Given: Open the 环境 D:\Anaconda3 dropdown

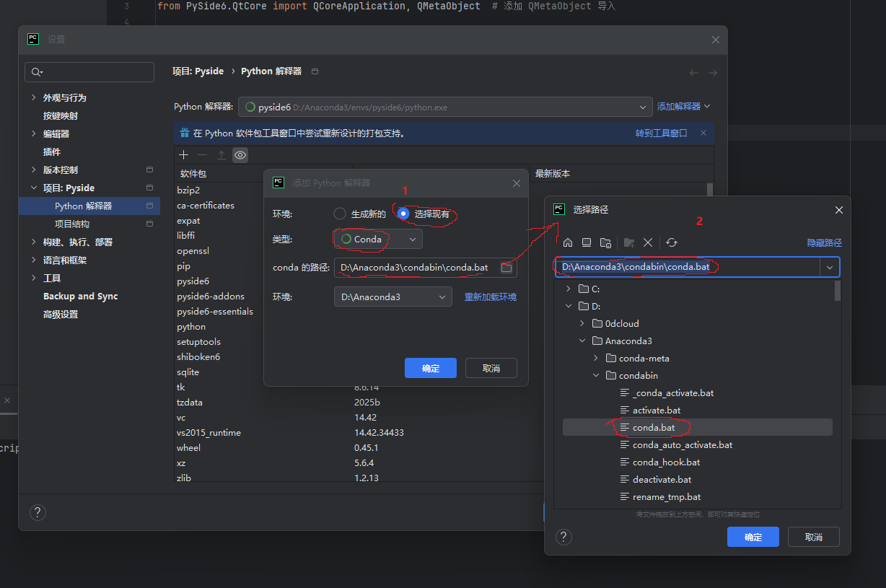Looking at the screenshot, I should coord(393,297).
